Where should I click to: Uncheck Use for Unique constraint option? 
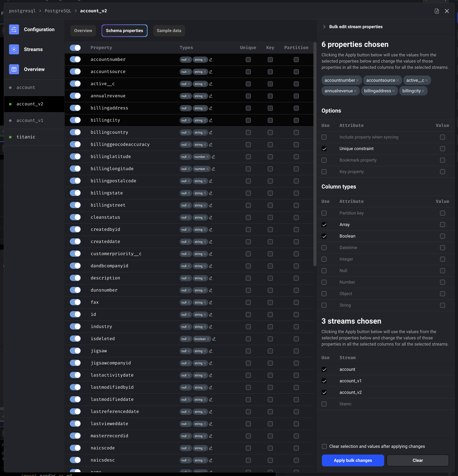tap(324, 149)
